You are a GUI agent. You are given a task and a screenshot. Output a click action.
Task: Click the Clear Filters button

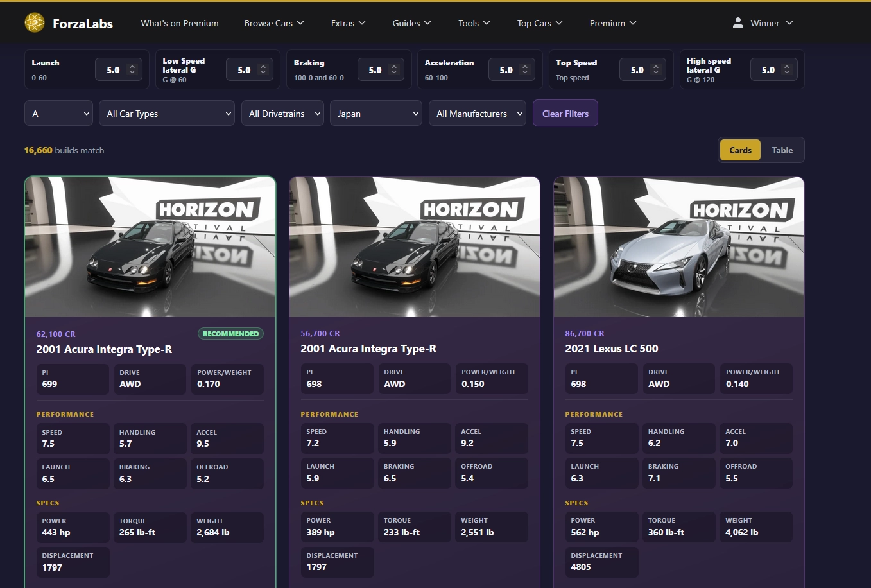(565, 114)
